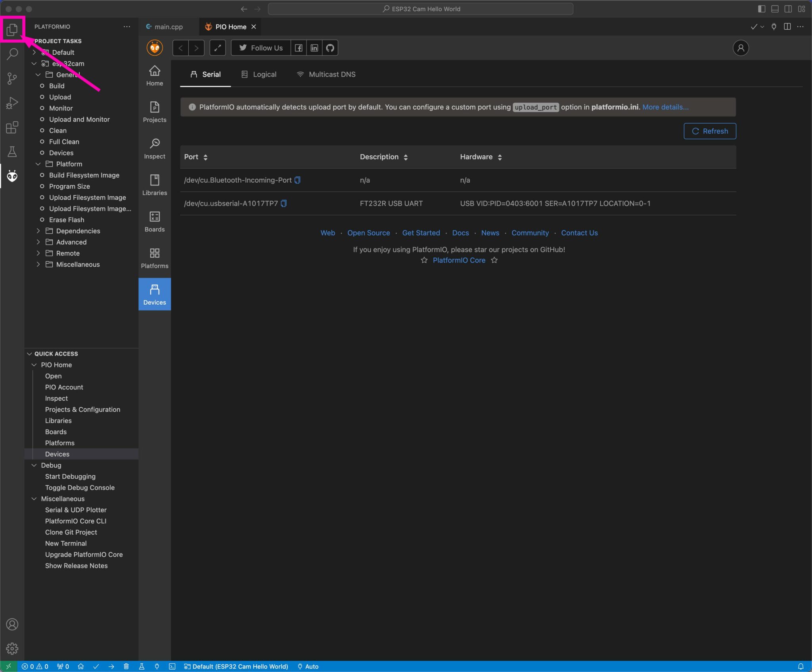
Task: Run the Upload and Monitor task
Action: pos(79,119)
